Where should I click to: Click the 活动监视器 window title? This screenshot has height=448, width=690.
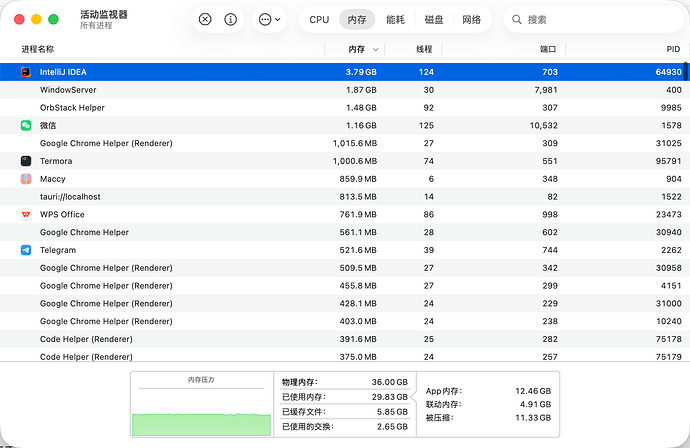pyautogui.click(x=104, y=14)
